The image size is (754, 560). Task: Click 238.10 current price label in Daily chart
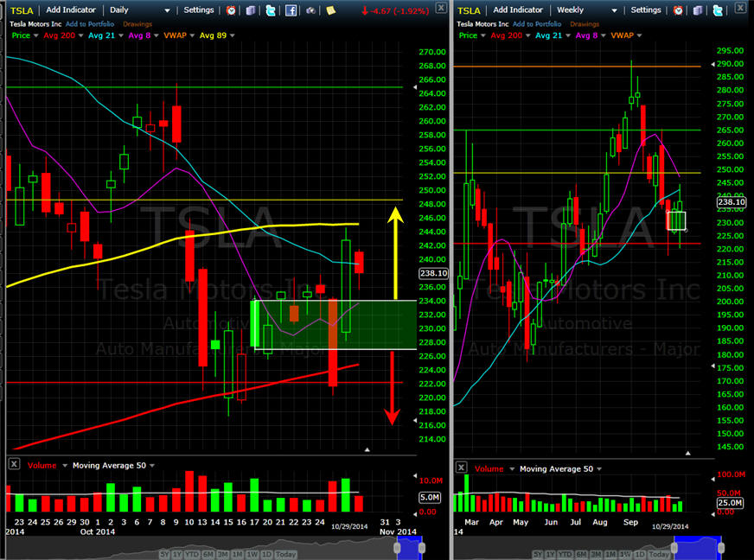tap(433, 273)
